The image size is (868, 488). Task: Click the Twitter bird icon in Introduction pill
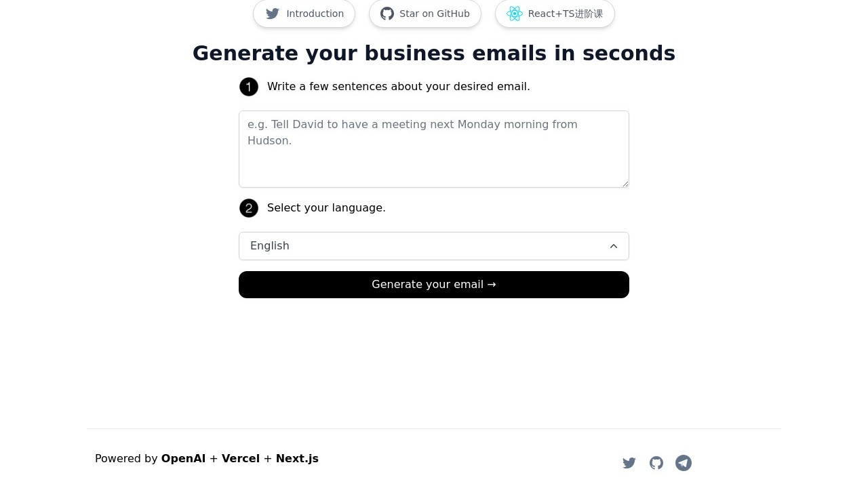(273, 14)
